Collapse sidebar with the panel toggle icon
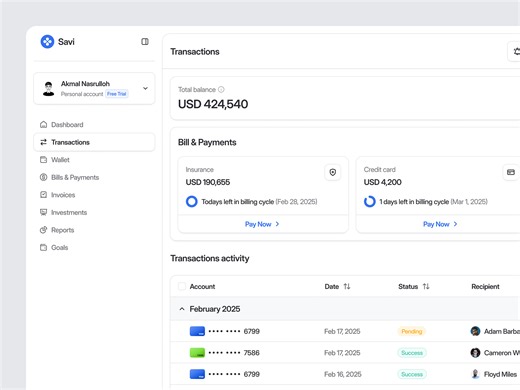 click(x=145, y=42)
